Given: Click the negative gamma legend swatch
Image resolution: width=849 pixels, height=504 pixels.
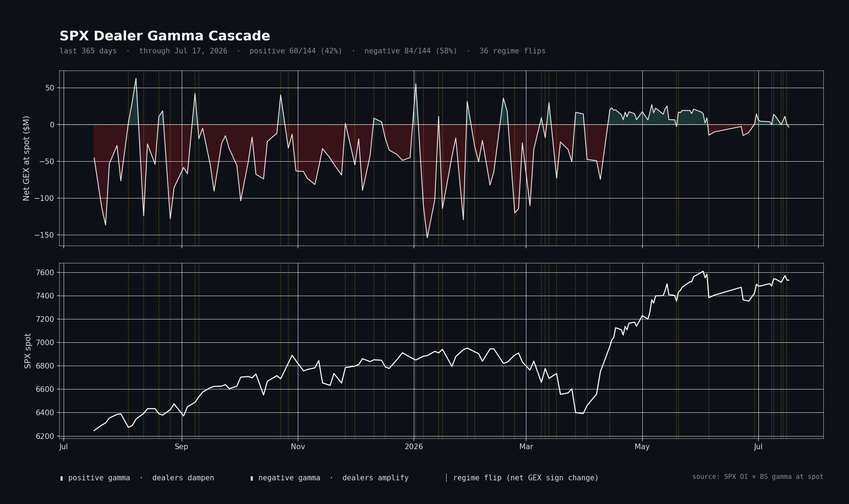Looking at the screenshot, I should click(x=252, y=479).
